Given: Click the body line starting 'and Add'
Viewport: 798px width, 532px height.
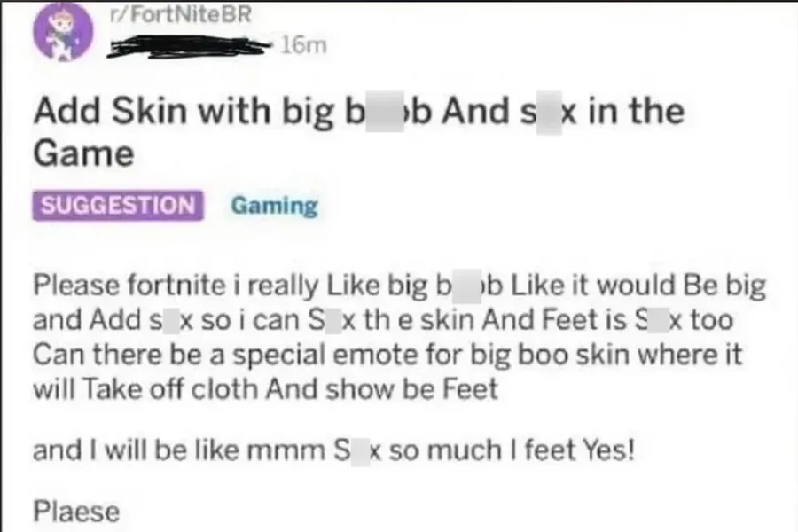Looking at the screenshot, I should [383, 320].
